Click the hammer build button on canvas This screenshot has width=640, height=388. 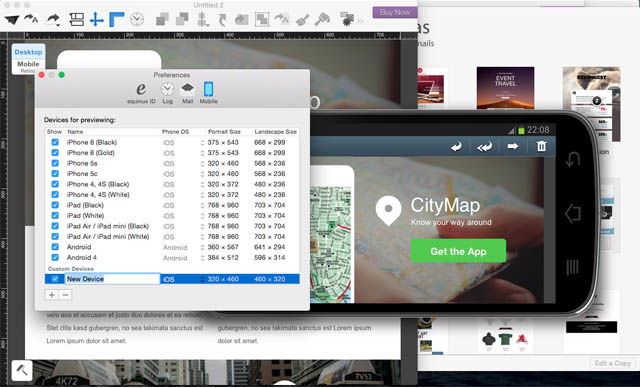click(22, 370)
